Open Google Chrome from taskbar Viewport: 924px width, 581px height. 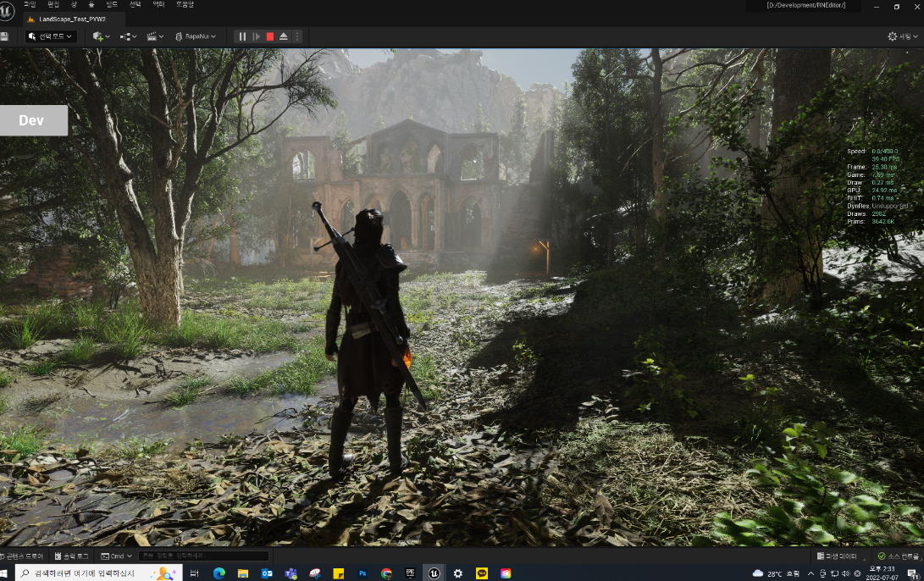pyautogui.click(x=386, y=573)
